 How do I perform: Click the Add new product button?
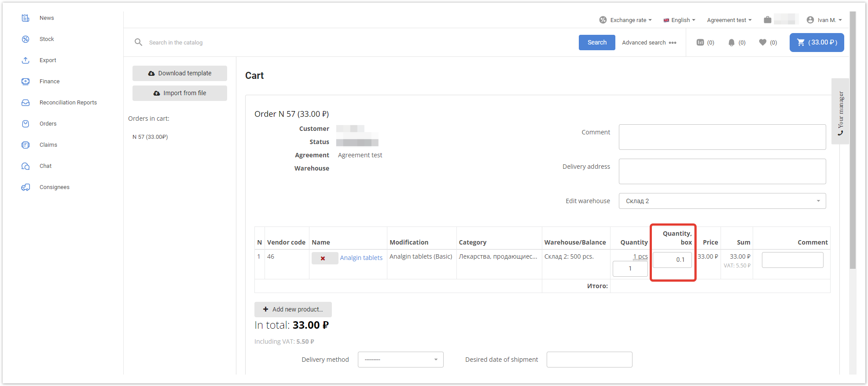(293, 309)
